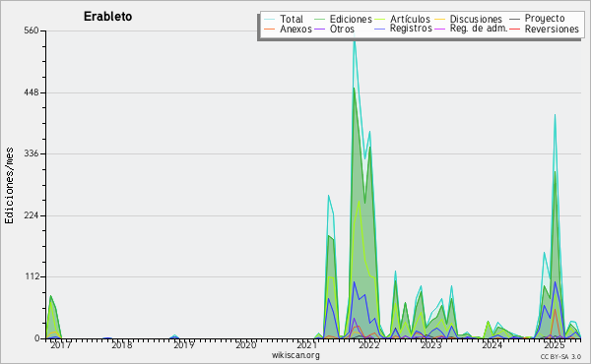Click the Ediciones/mes y-axis label
This screenshot has width=591, height=364.
(x=9, y=186)
